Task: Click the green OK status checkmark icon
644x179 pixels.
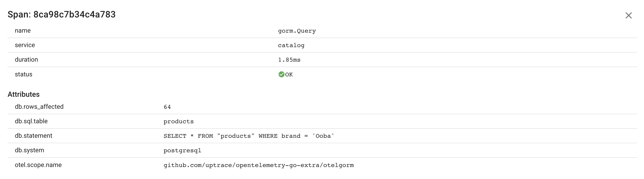Action: tap(281, 74)
